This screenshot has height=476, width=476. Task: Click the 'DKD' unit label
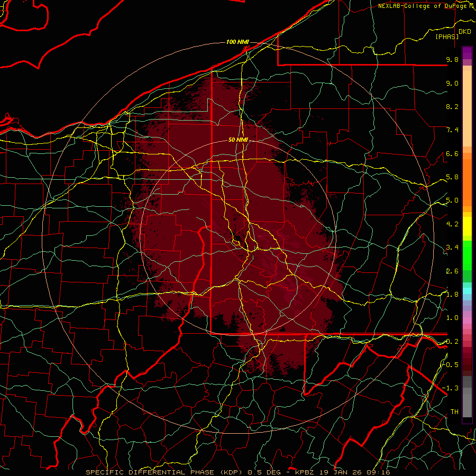[x=464, y=32]
